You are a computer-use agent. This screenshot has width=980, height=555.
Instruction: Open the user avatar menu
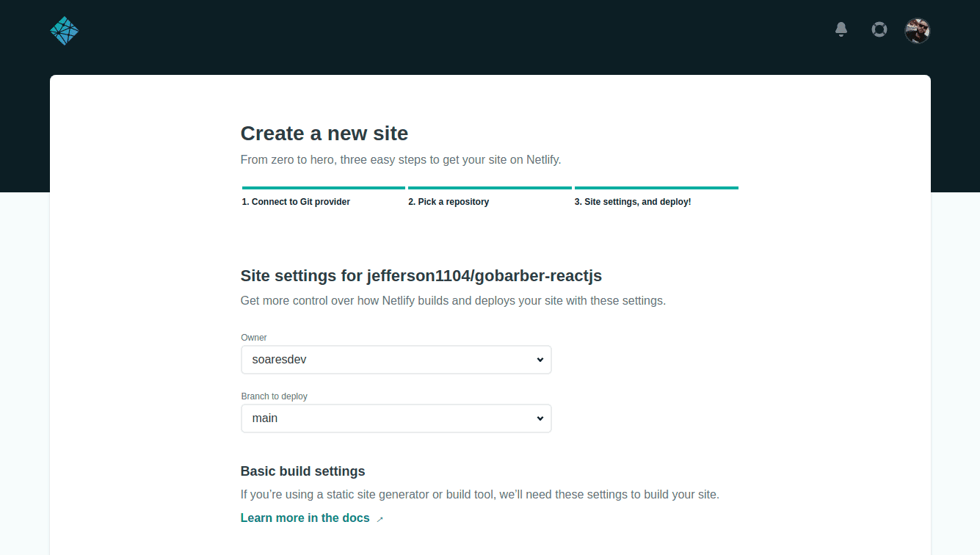click(x=917, y=30)
